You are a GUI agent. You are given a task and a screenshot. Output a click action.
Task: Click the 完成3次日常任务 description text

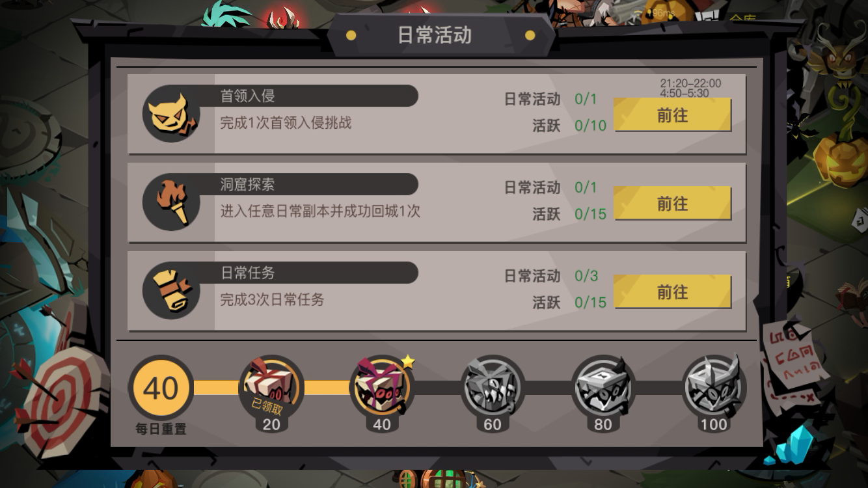tap(272, 300)
